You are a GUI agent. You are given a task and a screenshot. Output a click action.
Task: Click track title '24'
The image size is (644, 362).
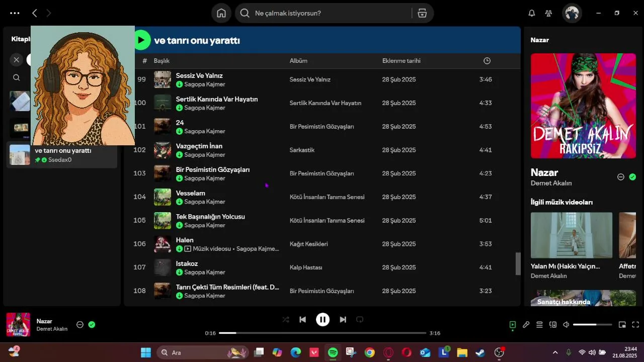click(180, 123)
